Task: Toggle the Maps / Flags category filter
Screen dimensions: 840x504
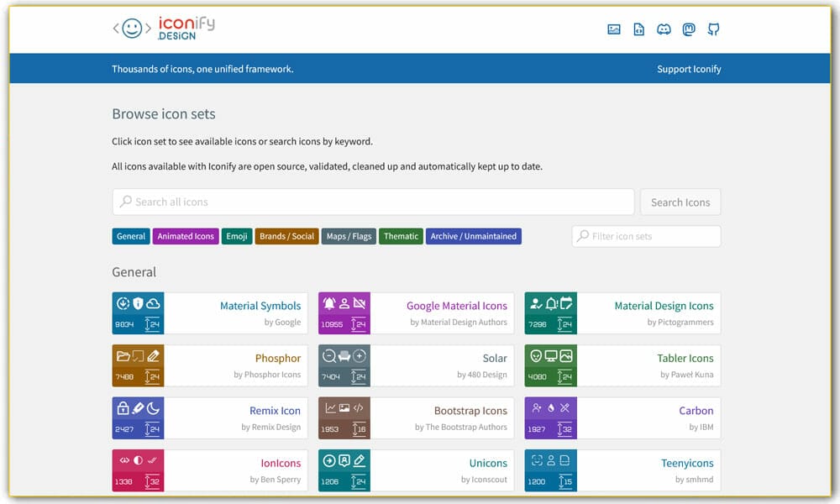Action: coord(349,236)
